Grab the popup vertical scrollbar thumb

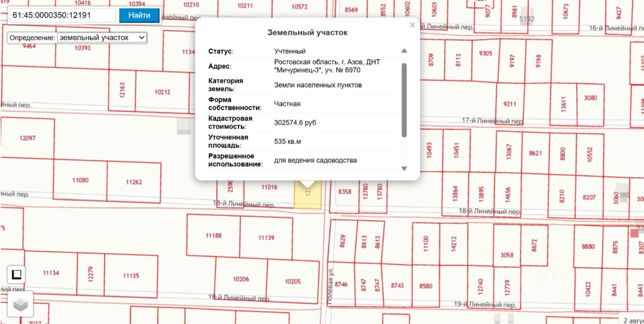(404, 100)
